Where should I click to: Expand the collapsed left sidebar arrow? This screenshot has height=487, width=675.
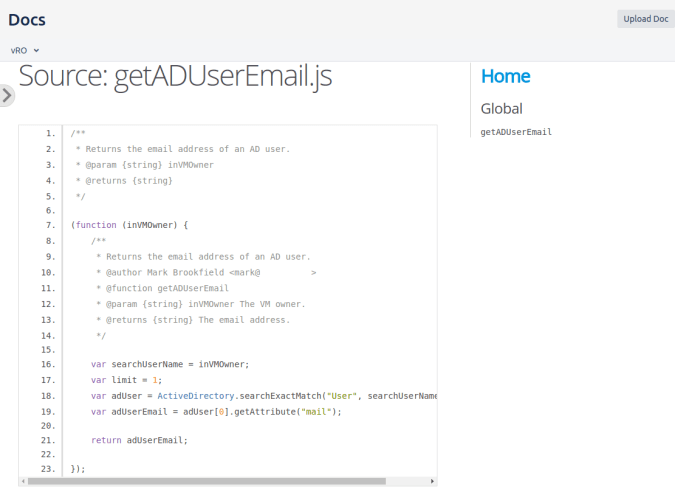click(7, 95)
